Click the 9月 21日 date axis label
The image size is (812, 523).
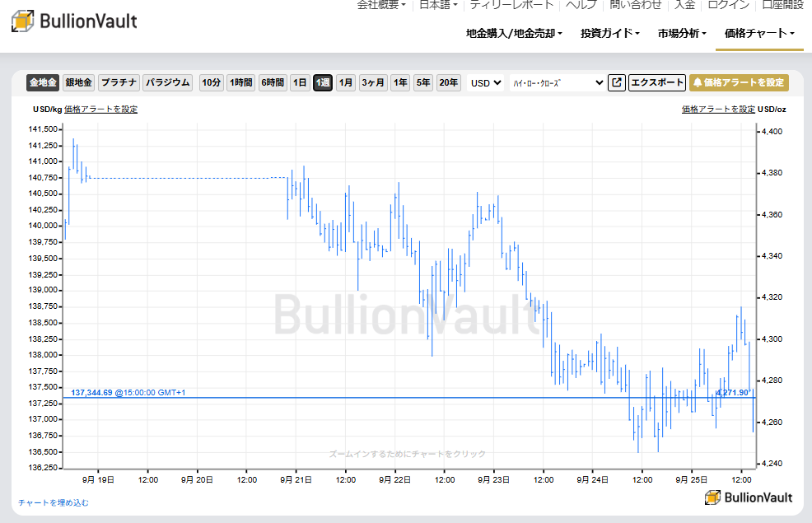click(296, 480)
